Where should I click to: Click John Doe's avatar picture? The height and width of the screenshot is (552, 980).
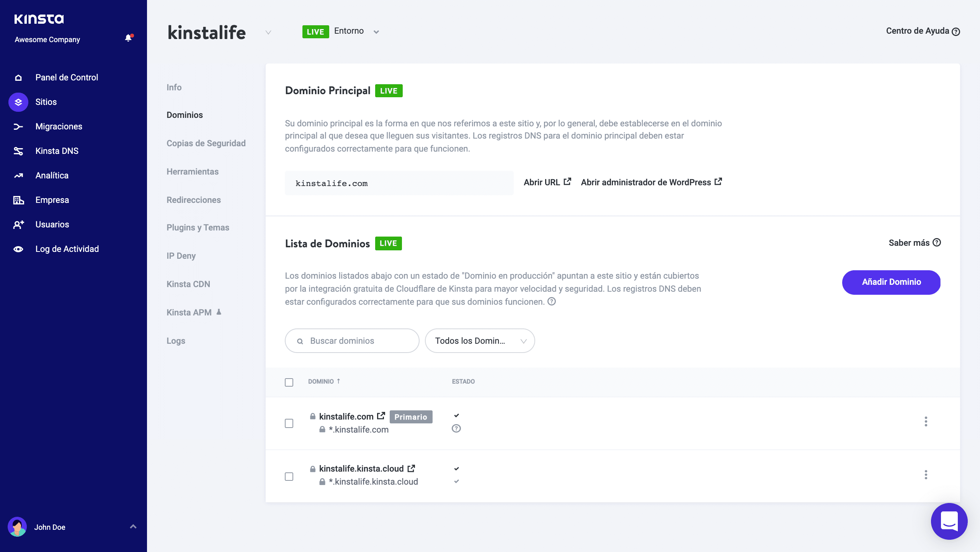[x=17, y=527]
